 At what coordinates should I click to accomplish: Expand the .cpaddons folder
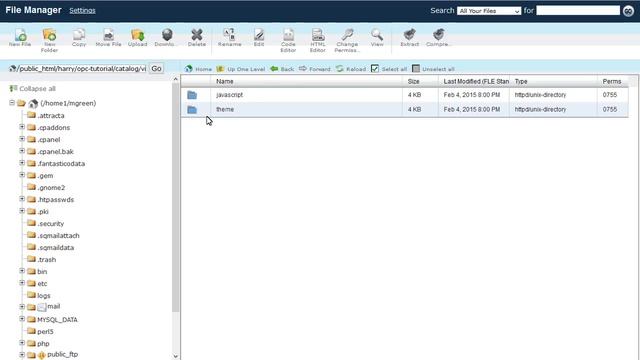pos(22,127)
